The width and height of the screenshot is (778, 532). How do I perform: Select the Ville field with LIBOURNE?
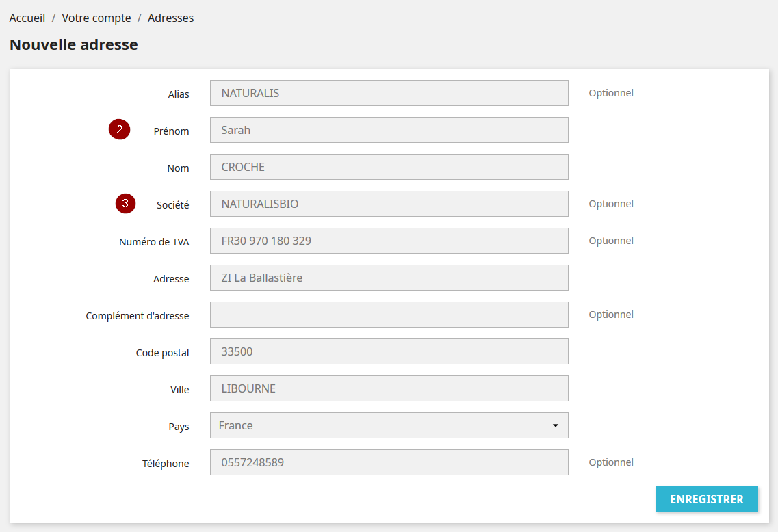pos(389,388)
